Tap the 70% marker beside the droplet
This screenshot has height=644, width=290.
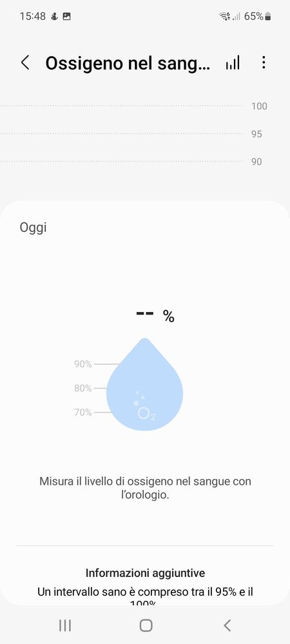[x=83, y=413]
